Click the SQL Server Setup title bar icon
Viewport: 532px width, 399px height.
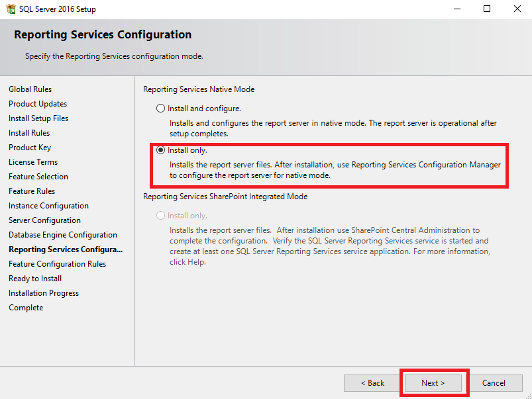[x=11, y=9]
